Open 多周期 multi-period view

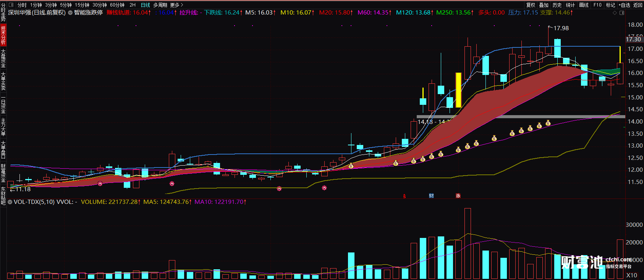pyautogui.click(x=160, y=5)
